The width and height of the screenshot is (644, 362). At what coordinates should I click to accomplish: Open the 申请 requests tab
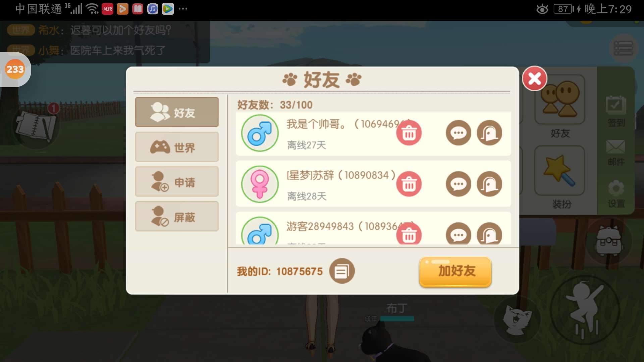pos(177,182)
